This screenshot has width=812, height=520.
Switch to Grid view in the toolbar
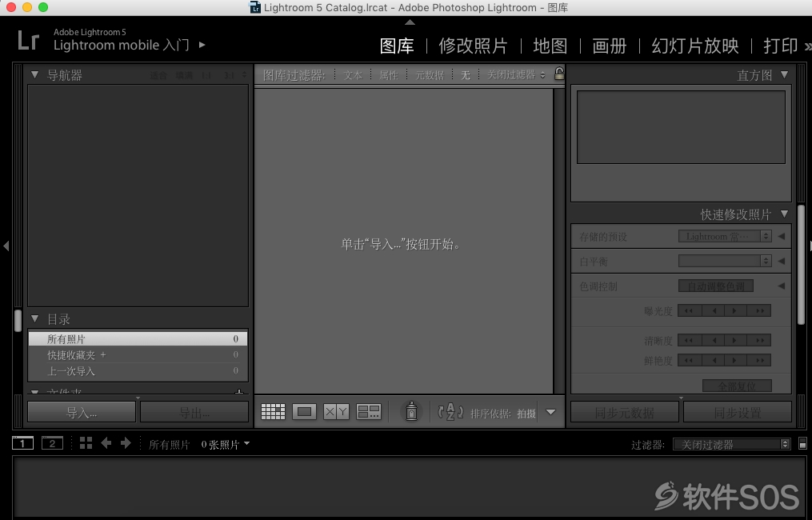tap(273, 412)
